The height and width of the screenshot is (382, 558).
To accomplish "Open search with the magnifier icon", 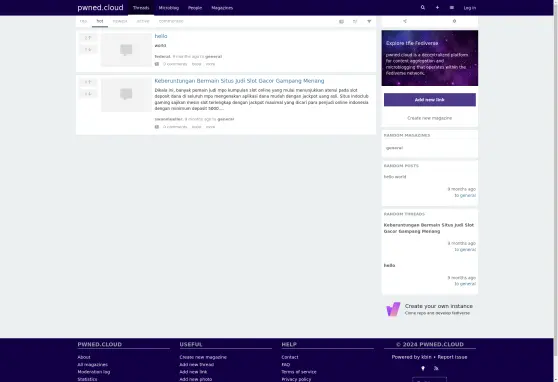I will click(x=422, y=7).
